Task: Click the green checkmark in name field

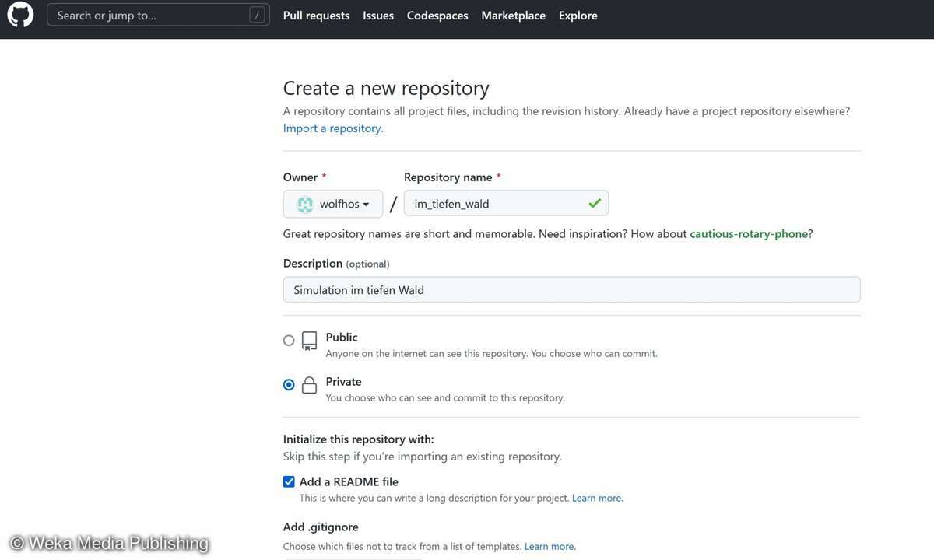Action: [595, 203]
